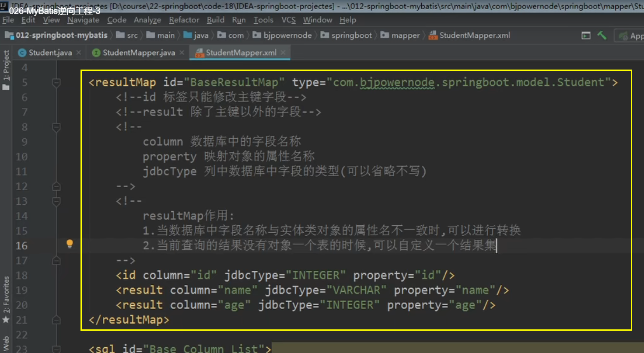Click the closing </resultMap> tag

[129, 320]
